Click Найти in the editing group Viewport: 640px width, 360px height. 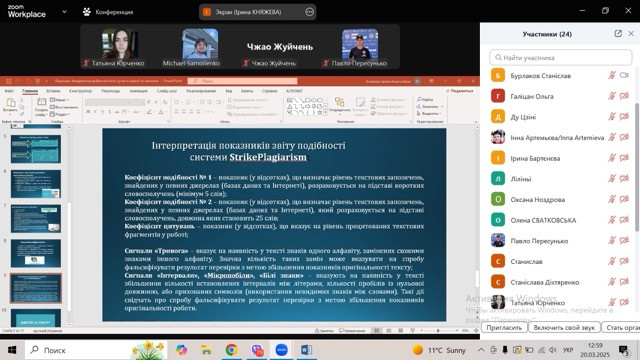[425, 99]
